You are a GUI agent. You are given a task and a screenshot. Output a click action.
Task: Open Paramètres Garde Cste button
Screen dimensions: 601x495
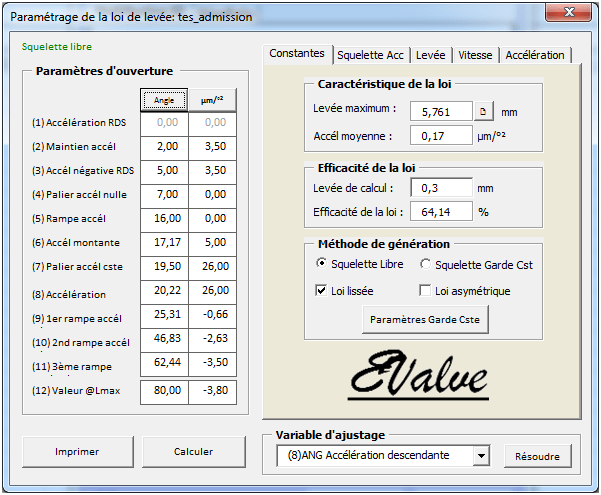point(424,319)
